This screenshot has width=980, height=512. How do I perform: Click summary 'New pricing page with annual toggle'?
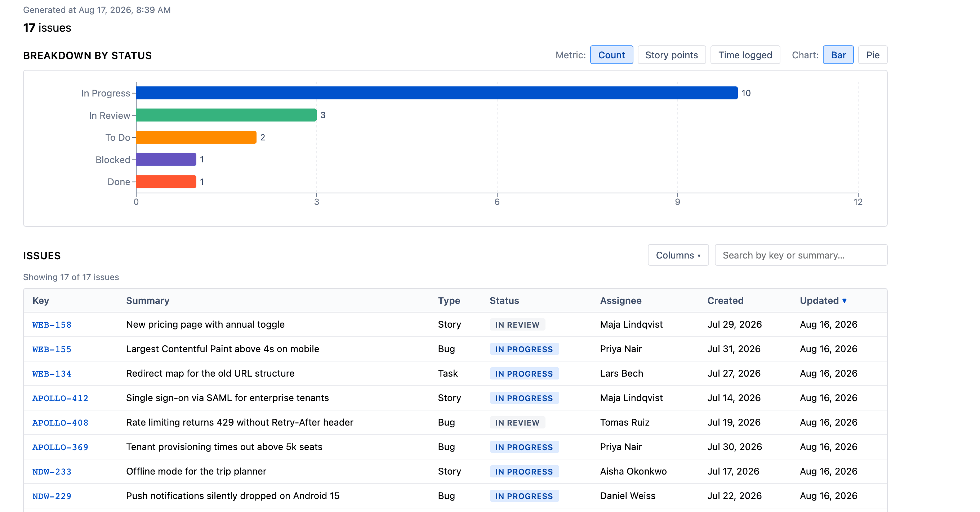point(205,324)
